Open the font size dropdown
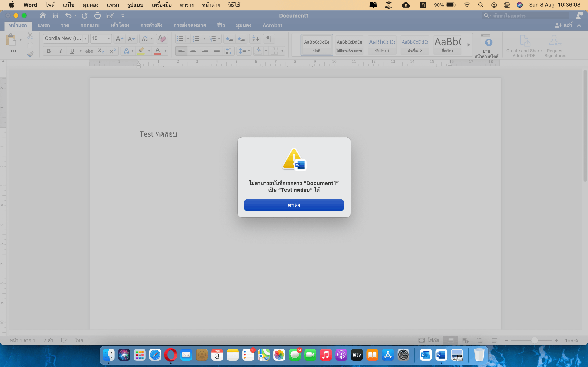 pyautogui.click(x=109, y=39)
